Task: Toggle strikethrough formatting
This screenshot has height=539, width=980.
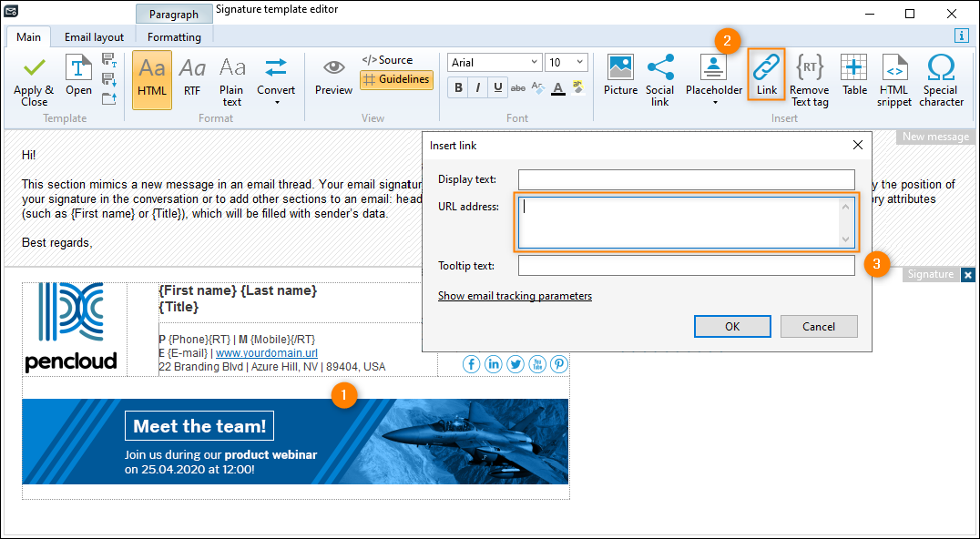Action: (518, 88)
